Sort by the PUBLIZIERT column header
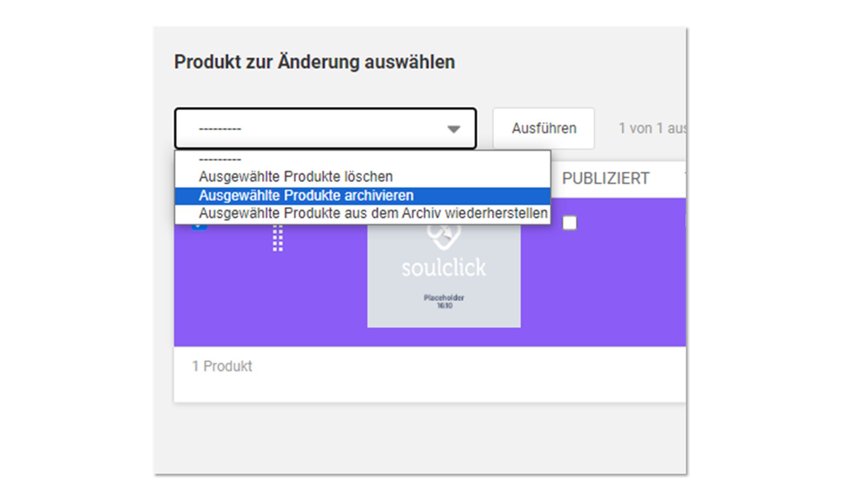This screenshot has height=504, width=843. (605, 178)
